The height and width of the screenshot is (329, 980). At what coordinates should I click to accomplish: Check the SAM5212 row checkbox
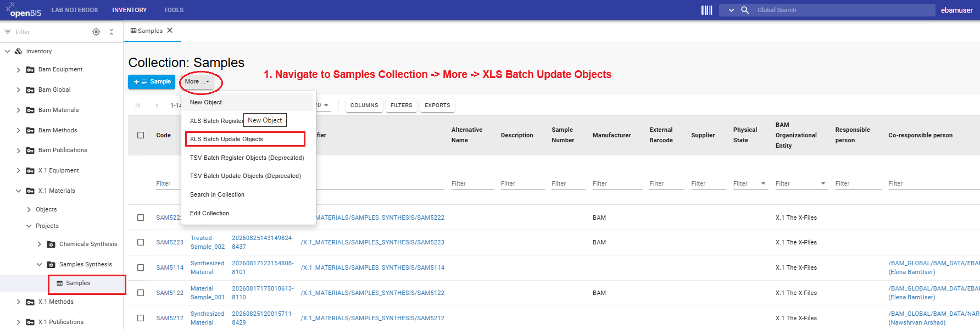click(x=141, y=318)
